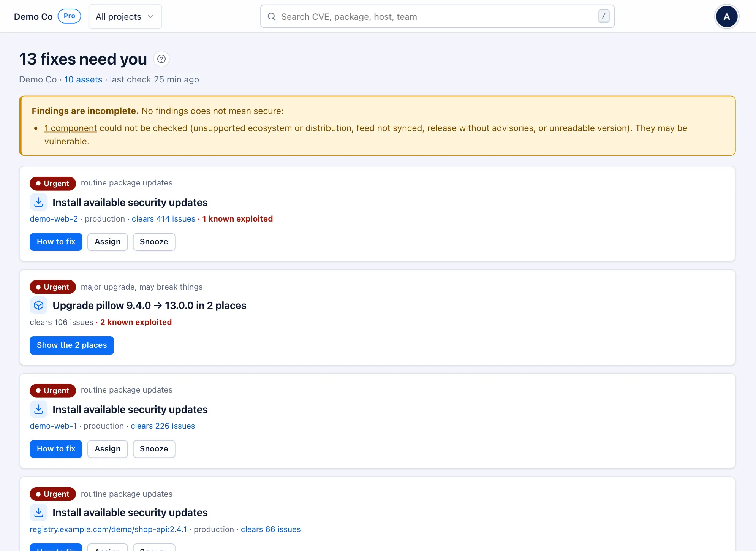This screenshot has height=551, width=756.
Task: Click the download icon on the shop-api card
Action: [x=39, y=513]
